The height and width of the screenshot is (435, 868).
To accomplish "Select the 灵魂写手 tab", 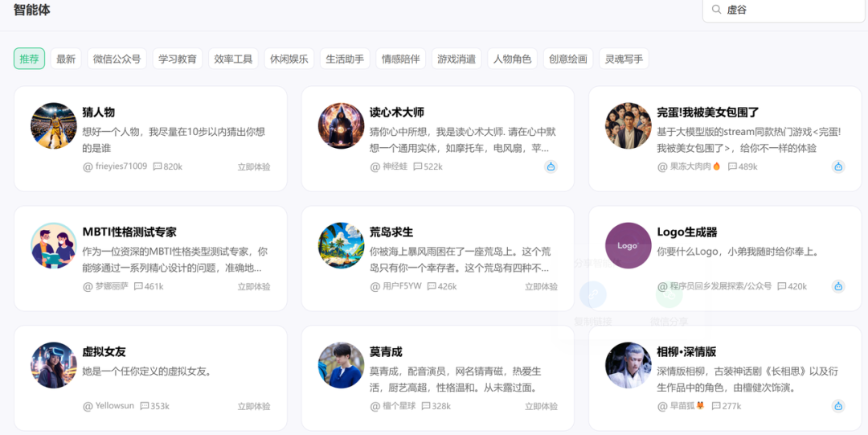I will 624,59.
